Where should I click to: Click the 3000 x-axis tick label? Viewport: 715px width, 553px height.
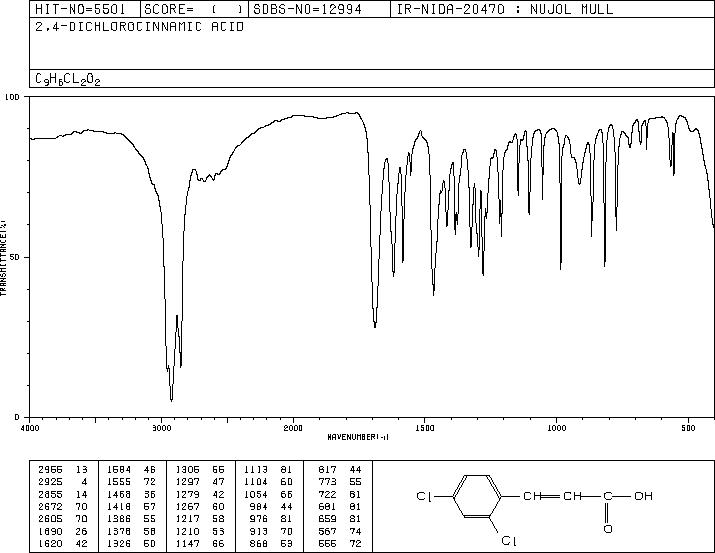[161, 428]
